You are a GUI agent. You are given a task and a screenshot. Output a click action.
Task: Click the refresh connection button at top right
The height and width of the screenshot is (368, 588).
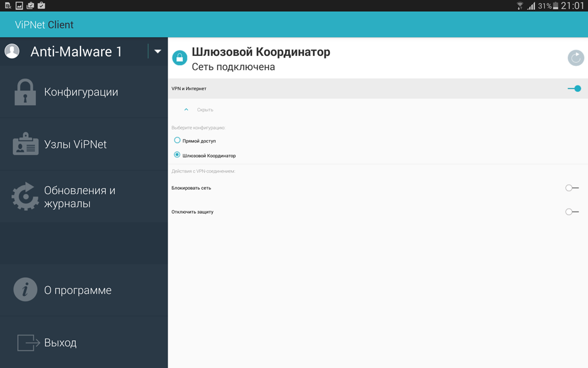pos(576,58)
